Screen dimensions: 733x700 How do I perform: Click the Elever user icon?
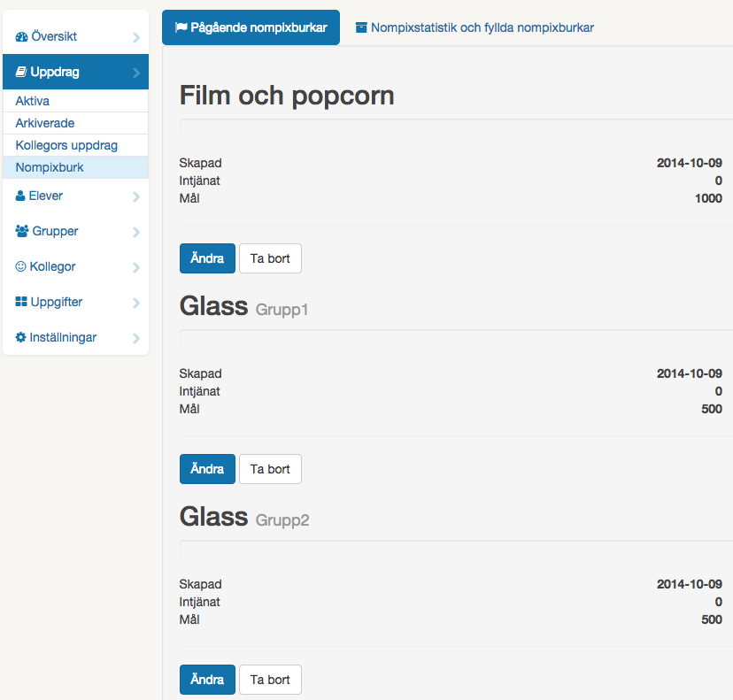click(x=21, y=196)
